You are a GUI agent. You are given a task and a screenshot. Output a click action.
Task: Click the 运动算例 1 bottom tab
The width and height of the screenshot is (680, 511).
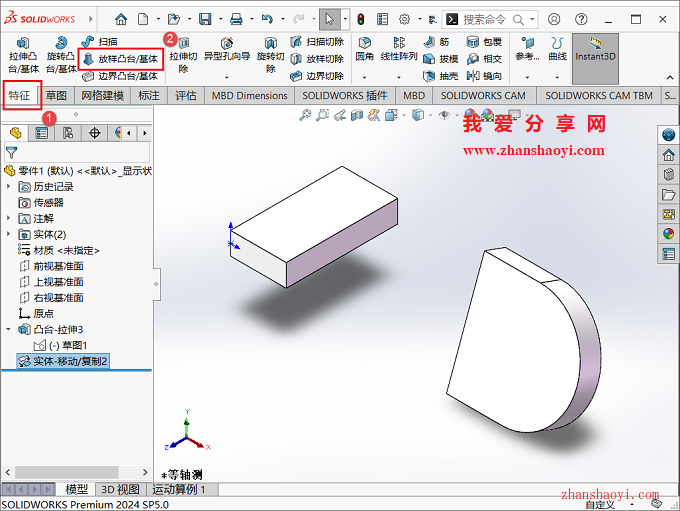(179, 489)
